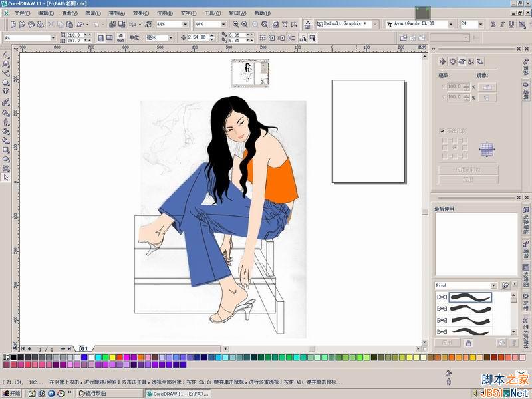Switch to the Size transform icon

tap(471, 61)
